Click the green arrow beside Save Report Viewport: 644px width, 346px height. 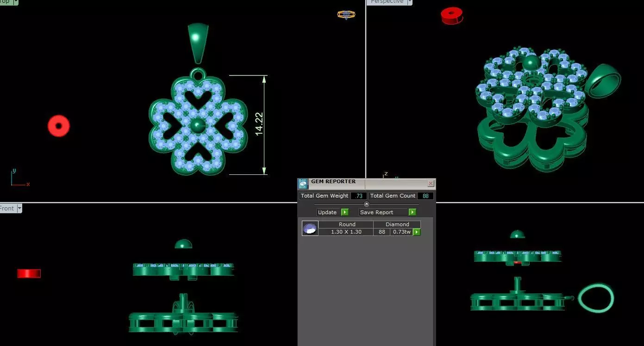tap(412, 212)
